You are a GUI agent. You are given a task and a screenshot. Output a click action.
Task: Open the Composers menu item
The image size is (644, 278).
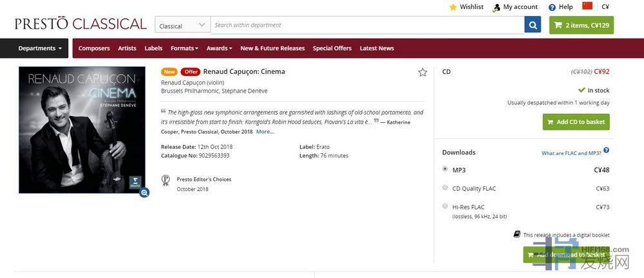94,48
